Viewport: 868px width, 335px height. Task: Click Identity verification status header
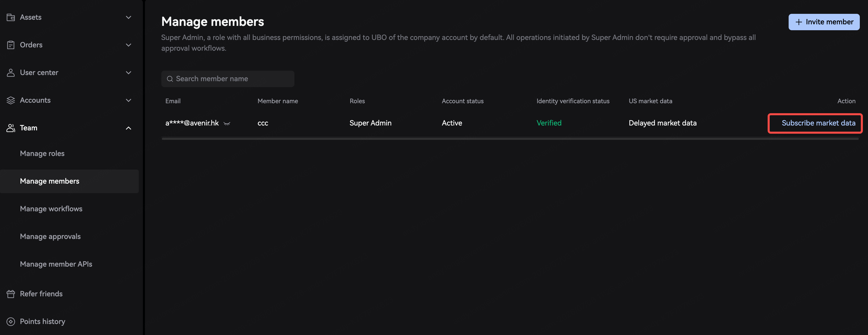tap(573, 101)
